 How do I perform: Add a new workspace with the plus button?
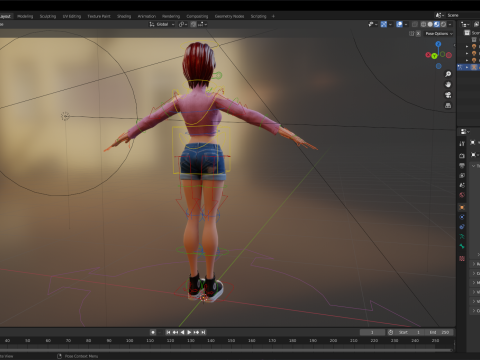[273, 16]
